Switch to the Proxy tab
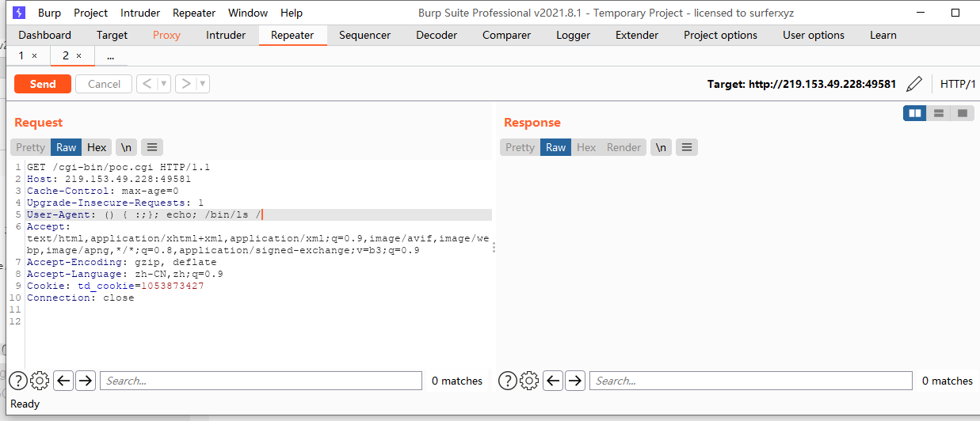 (166, 35)
